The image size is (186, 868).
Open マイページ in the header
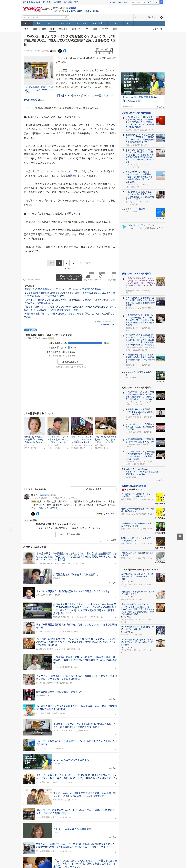139,18
